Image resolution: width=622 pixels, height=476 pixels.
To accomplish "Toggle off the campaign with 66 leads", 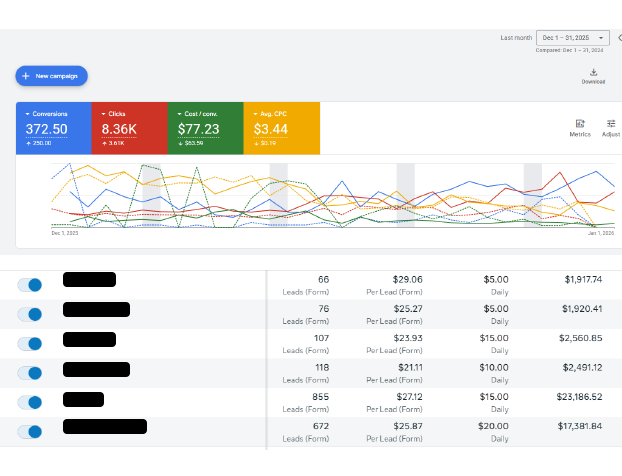I will pyautogui.click(x=31, y=285).
